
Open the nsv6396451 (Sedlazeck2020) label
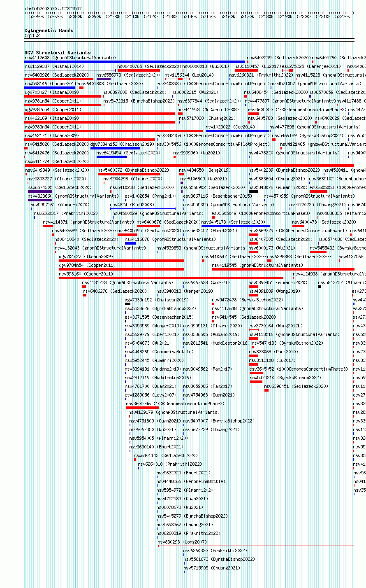click(297, 386)
